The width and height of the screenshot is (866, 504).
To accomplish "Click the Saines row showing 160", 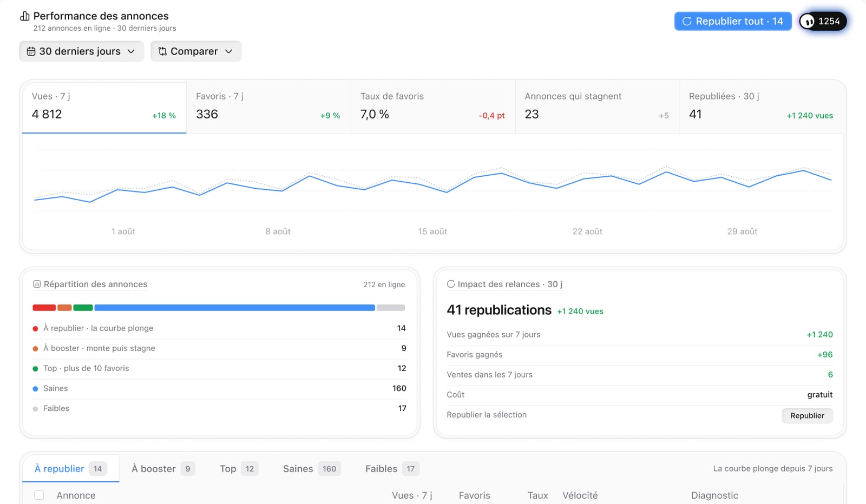I will pos(219,388).
